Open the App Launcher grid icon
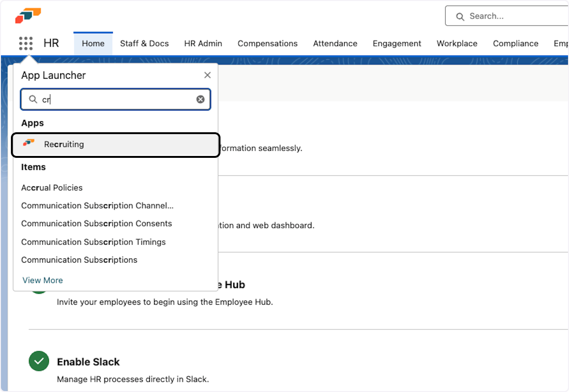Image resolution: width=569 pixels, height=392 pixels. click(x=26, y=44)
